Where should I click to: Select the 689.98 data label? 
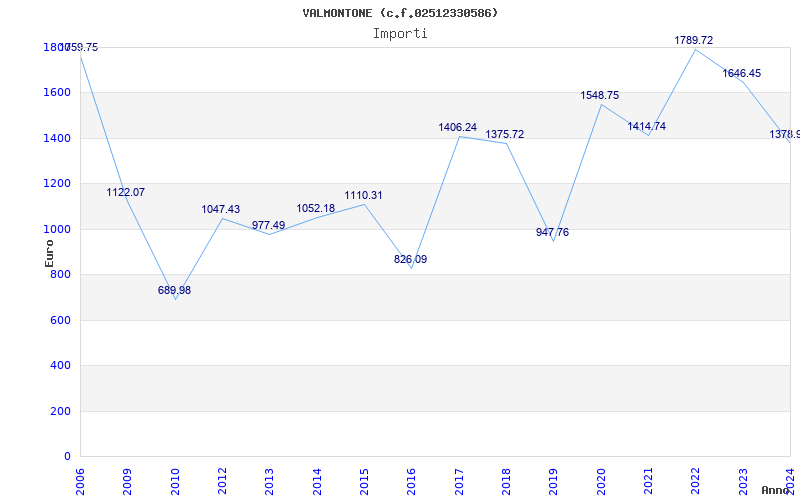click(174, 290)
